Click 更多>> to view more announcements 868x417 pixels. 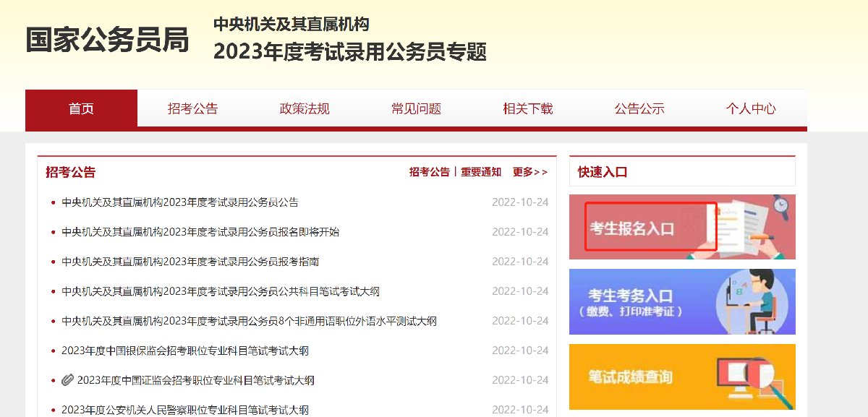click(x=530, y=172)
